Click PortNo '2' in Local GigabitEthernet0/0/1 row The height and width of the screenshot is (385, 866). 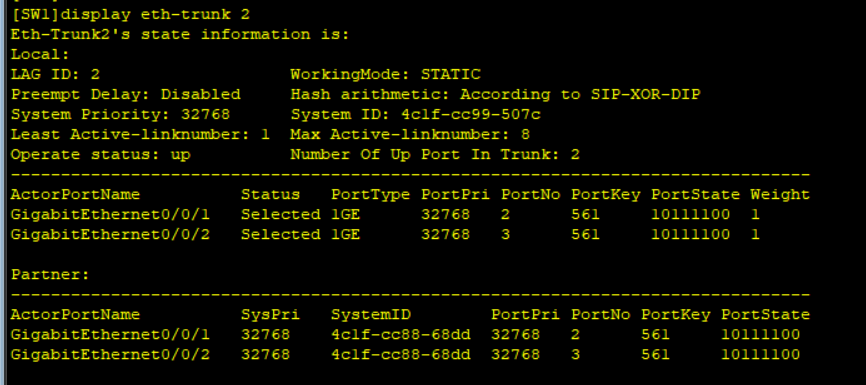[506, 214]
